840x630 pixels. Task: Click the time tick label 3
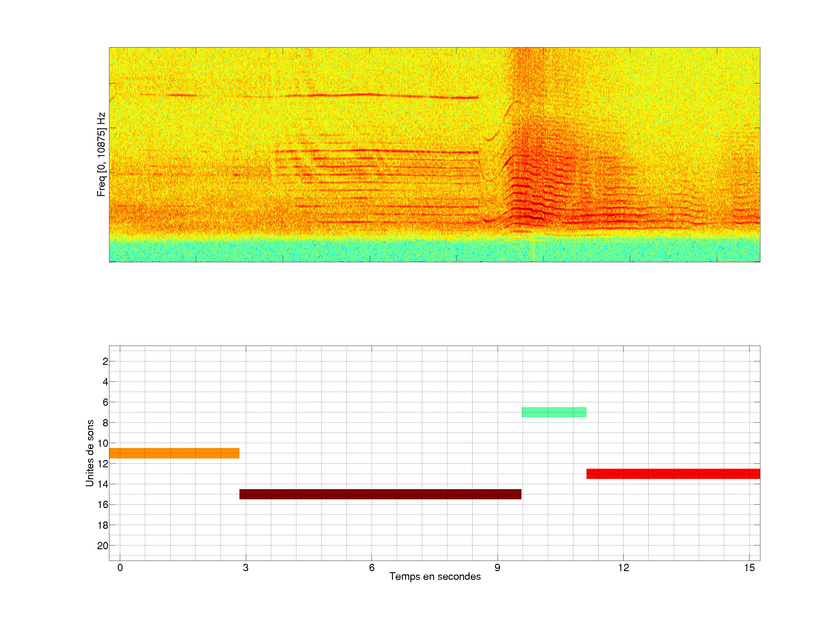click(x=246, y=568)
